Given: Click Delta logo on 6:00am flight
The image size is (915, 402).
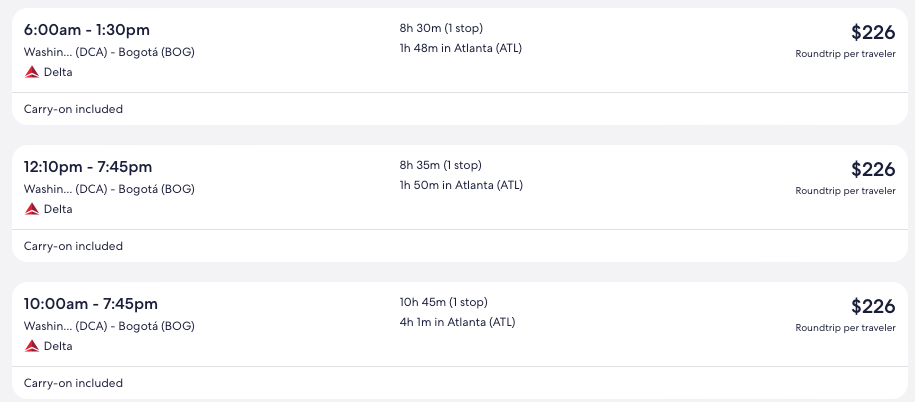Looking at the screenshot, I should [x=32, y=72].
